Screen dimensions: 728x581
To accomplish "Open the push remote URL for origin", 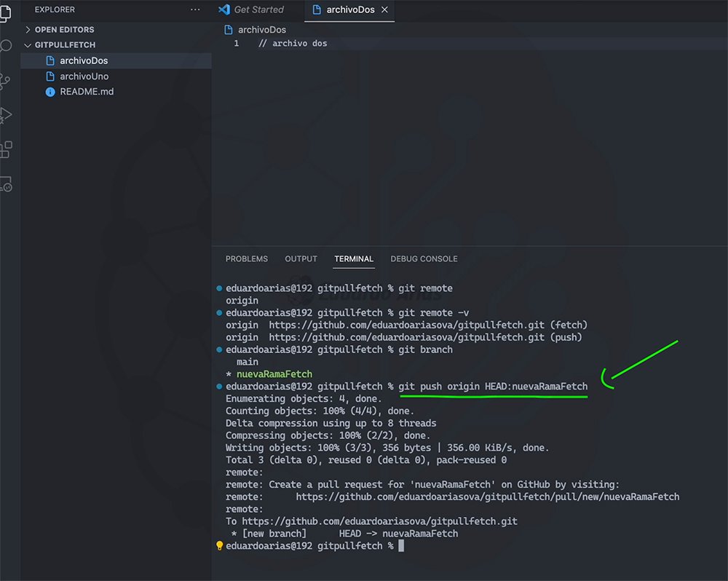I will tap(406, 337).
